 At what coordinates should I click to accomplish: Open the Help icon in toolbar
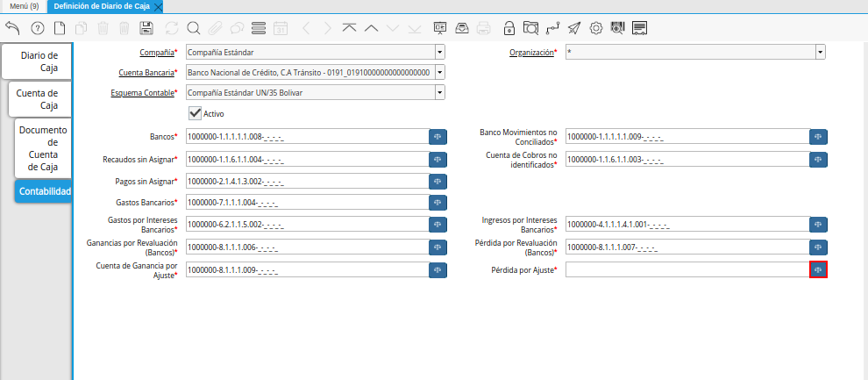[x=38, y=28]
